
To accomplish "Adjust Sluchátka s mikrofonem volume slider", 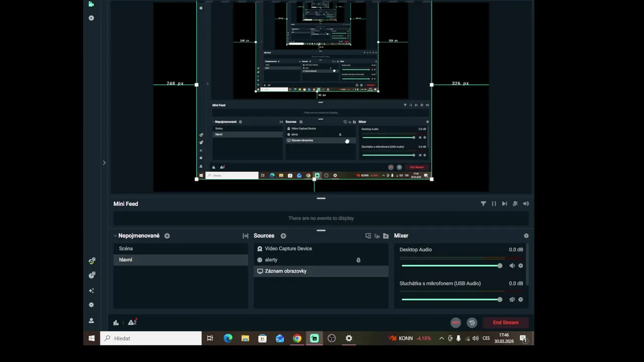I will [451, 300].
